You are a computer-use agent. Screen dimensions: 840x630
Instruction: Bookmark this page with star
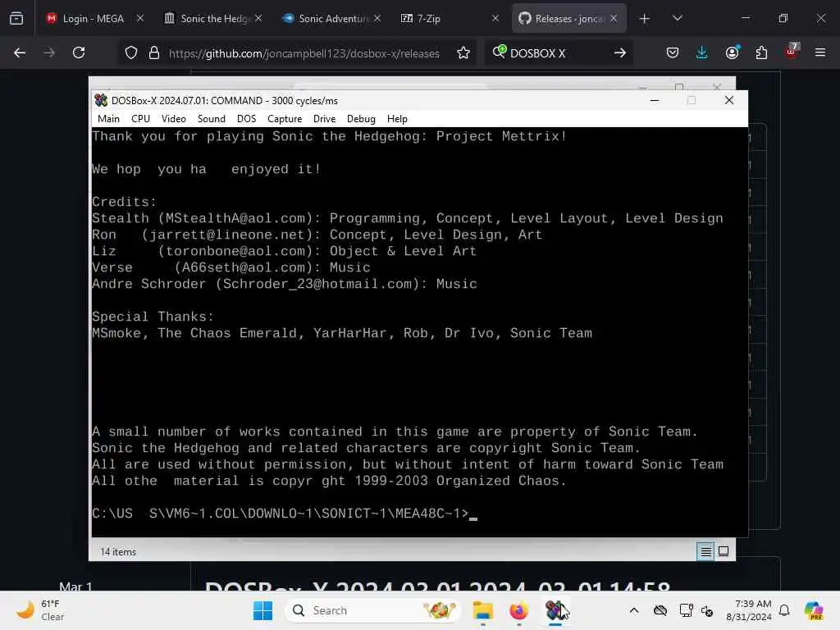tap(463, 53)
